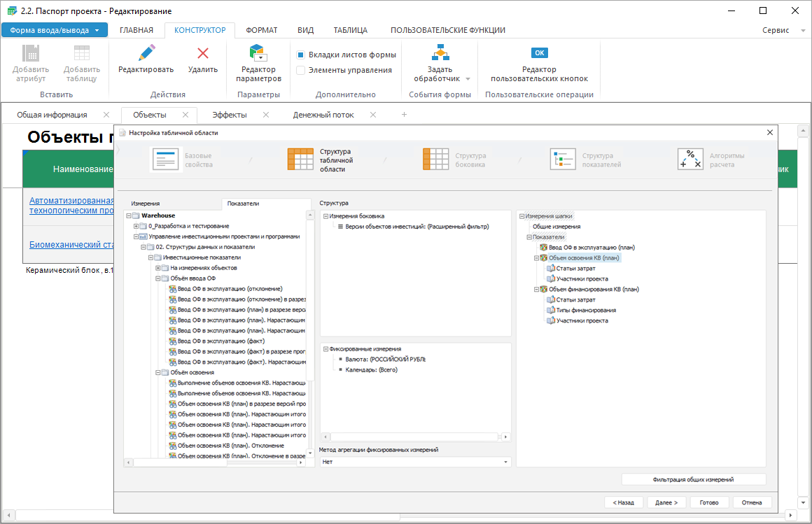Image resolution: width=812 pixels, height=524 pixels.
Task: Open the ВИД ribbon tab
Action: coord(305,30)
